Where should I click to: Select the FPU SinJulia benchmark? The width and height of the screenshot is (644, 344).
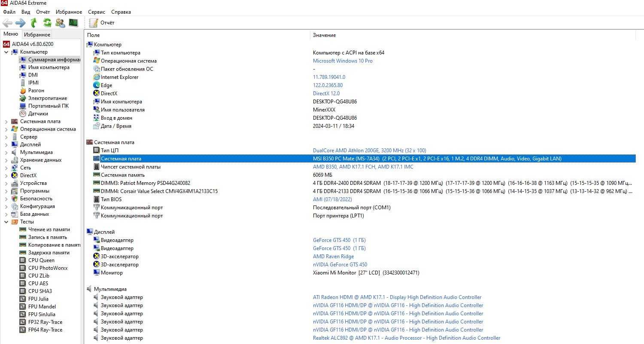(x=42, y=314)
